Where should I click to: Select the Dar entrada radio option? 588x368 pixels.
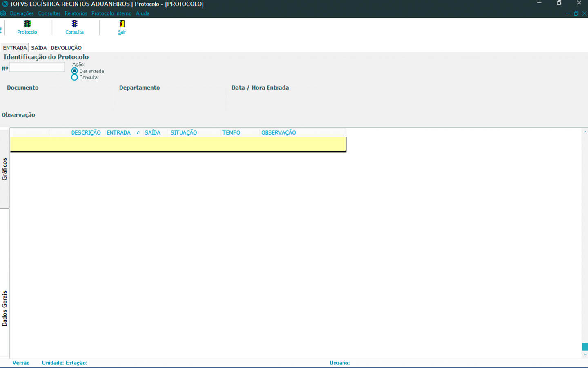tap(75, 71)
